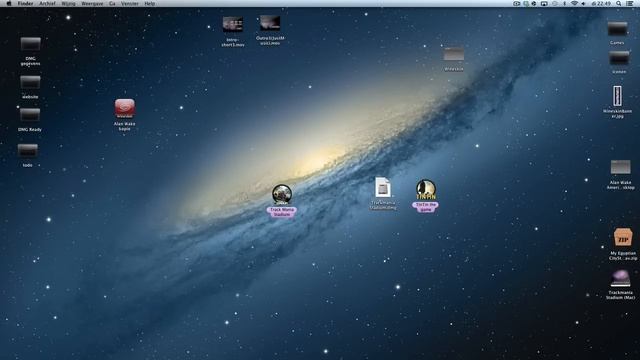Open the Finder menu

pos(25,3)
